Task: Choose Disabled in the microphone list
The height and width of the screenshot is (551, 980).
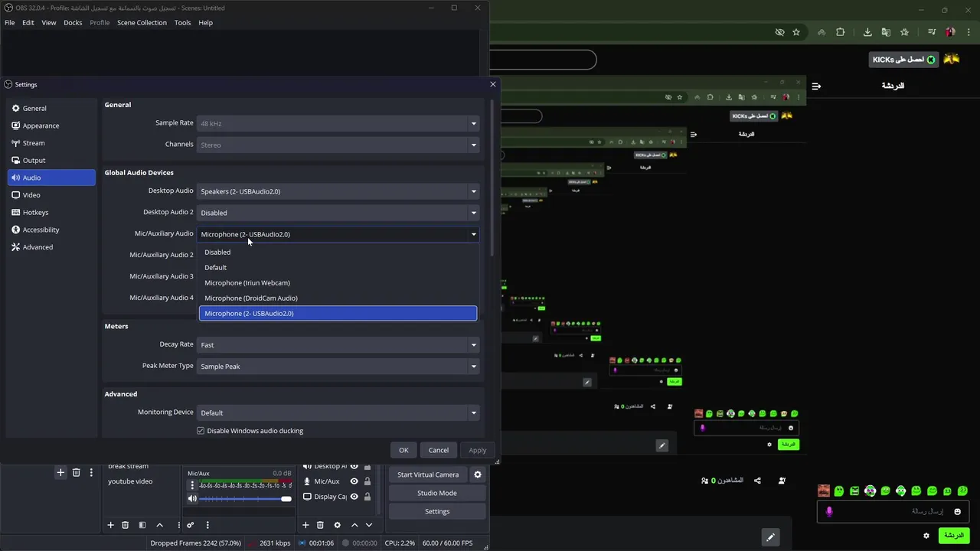Action: pos(338,252)
